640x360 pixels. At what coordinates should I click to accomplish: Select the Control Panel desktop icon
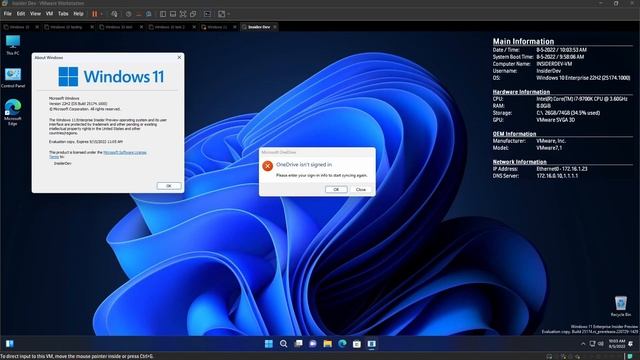[13, 78]
